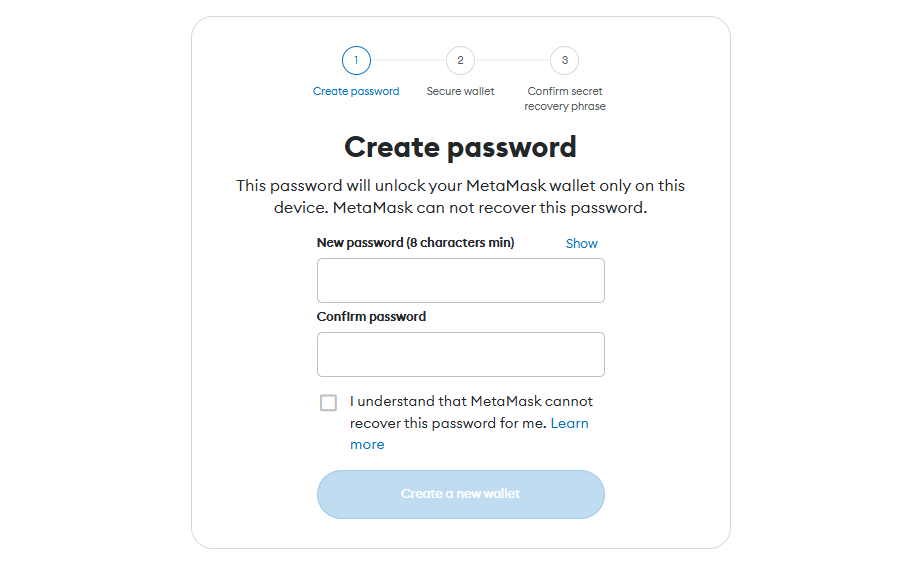Focus the New password input field
The width and height of the screenshot is (905, 561).
point(461,280)
